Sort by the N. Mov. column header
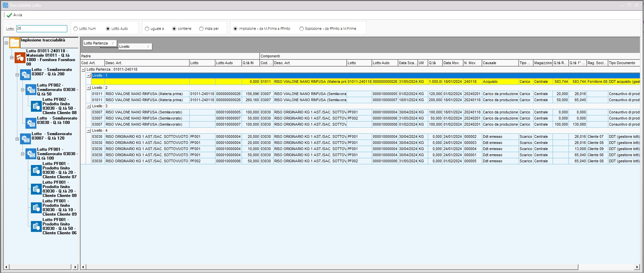 (x=472, y=63)
